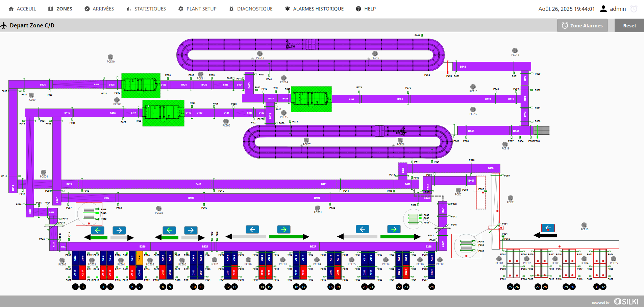Click the PCE15 indicator
644x307 pixels.
pos(284,113)
